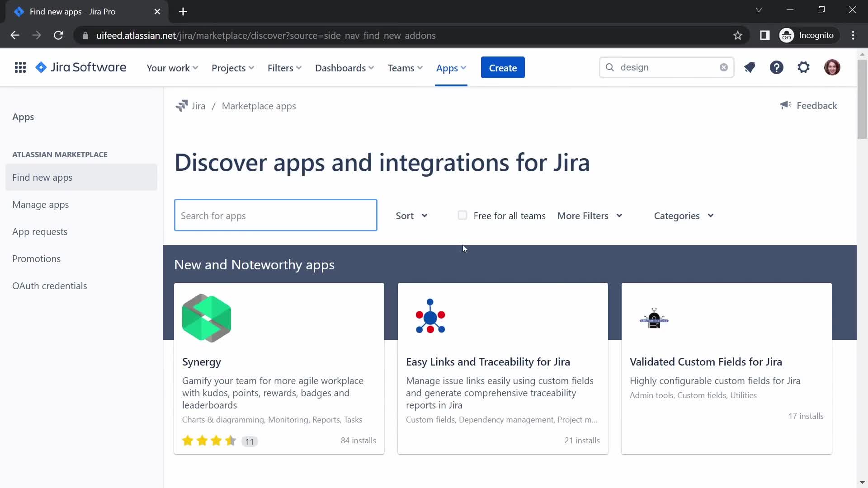This screenshot has height=488, width=868.
Task: Click the Jira breadcrumb icon
Action: pyautogui.click(x=182, y=106)
